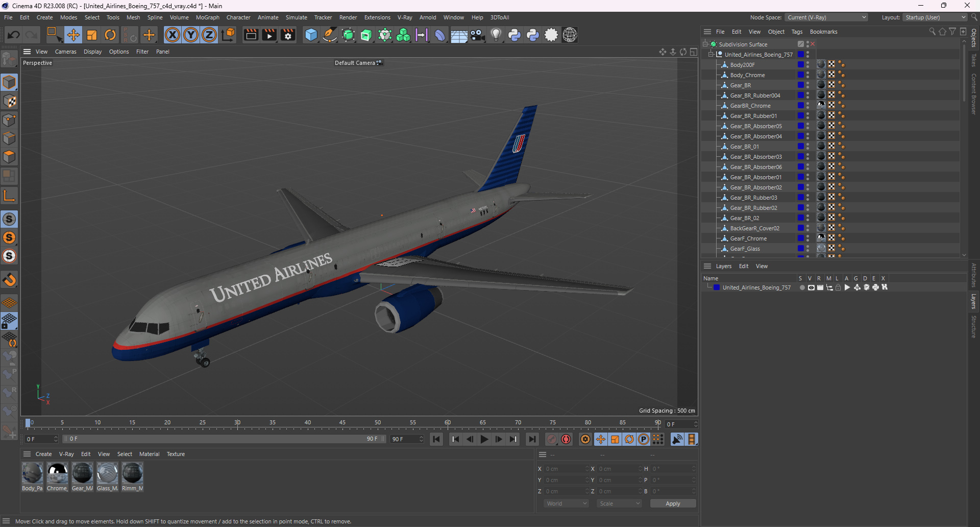This screenshot has width=980, height=527.
Task: Click the Make Editable tool icon
Action: [x=9, y=60]
